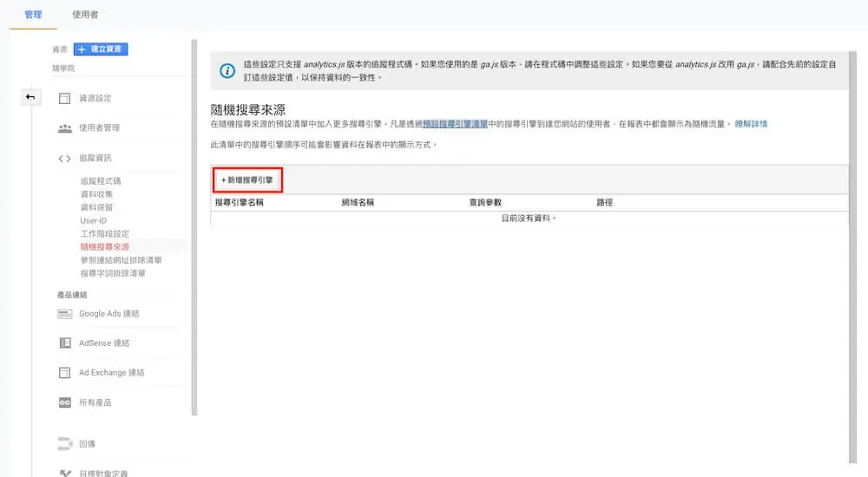Open 資源設定 menu entry
The width and height of the screenshot is (868, 477).
[x=95, y=98]
